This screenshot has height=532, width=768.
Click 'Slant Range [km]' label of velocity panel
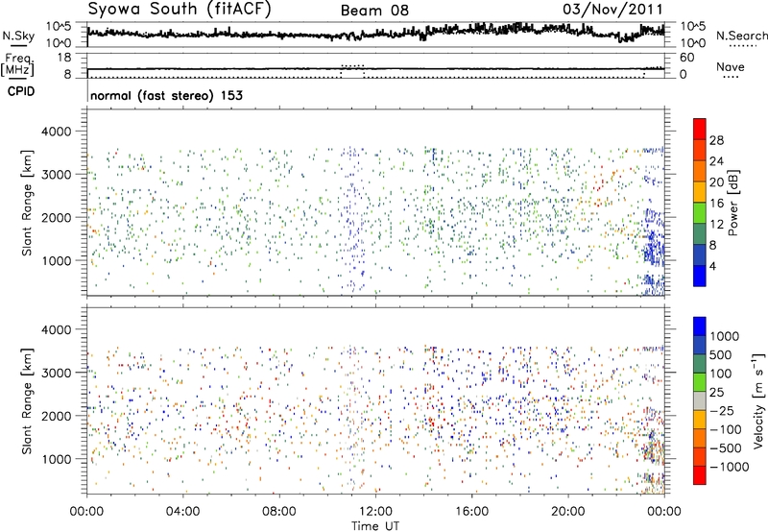coord(27,400)
